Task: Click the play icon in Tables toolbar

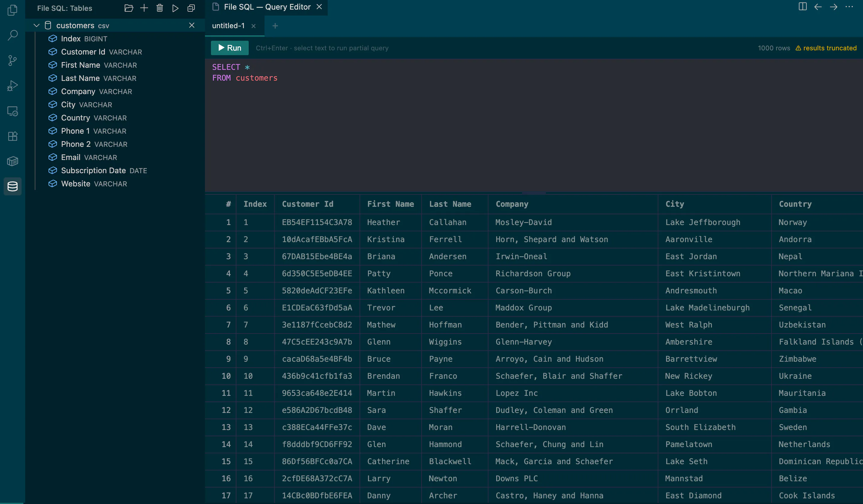Action: (175, 8)
